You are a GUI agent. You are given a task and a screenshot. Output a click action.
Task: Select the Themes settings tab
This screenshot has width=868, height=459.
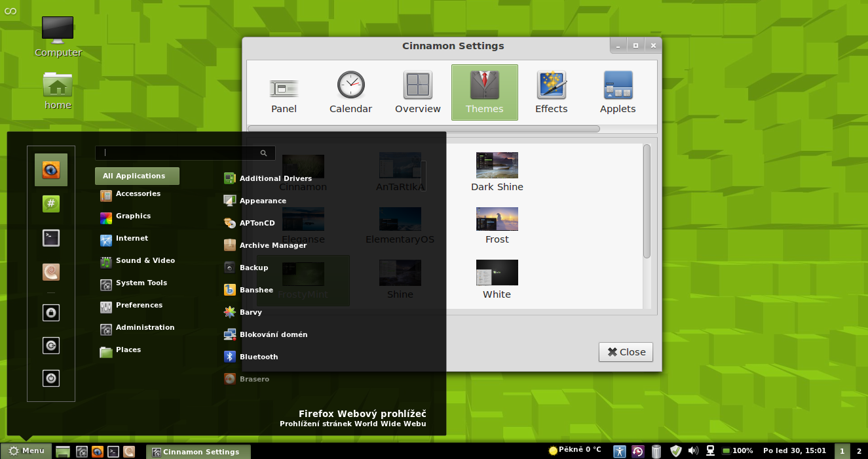pyautogui.click(x=485, y=92)
